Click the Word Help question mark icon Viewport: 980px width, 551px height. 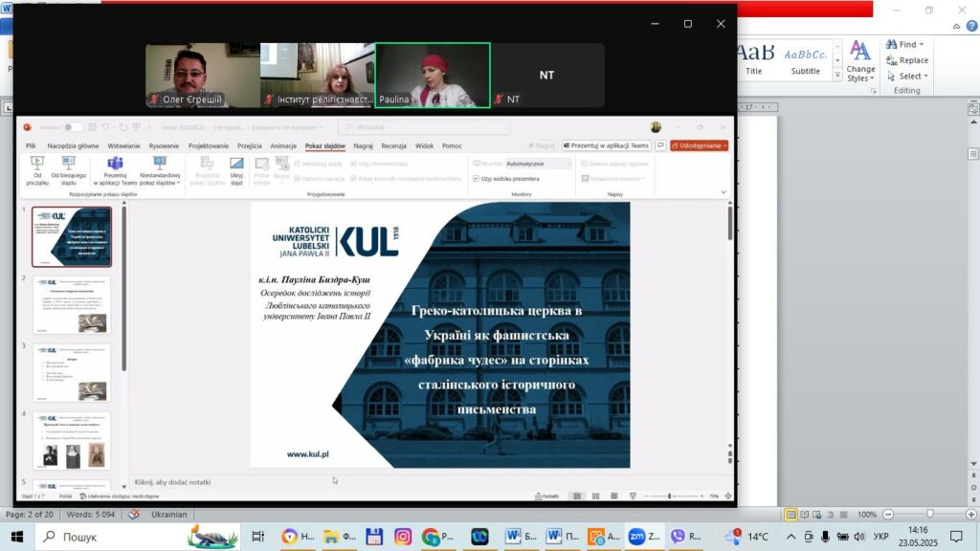[x=971, y=30]
